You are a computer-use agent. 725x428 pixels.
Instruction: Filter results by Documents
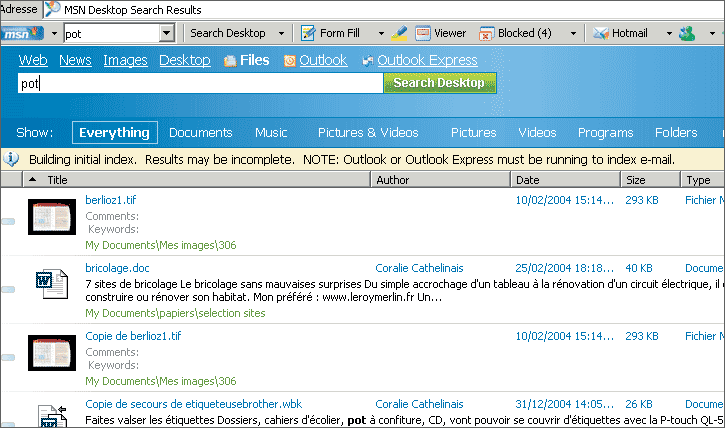pyautogui.click(x=201, y=133)
